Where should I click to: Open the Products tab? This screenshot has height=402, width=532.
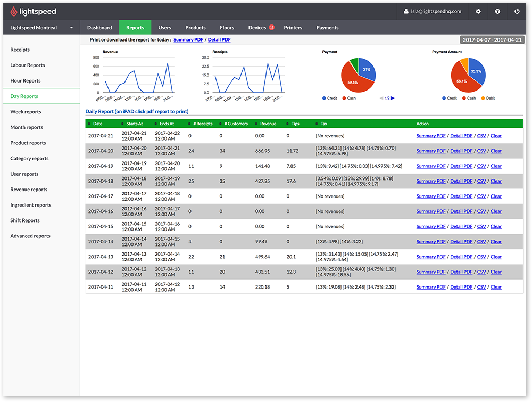pos(195,28)
